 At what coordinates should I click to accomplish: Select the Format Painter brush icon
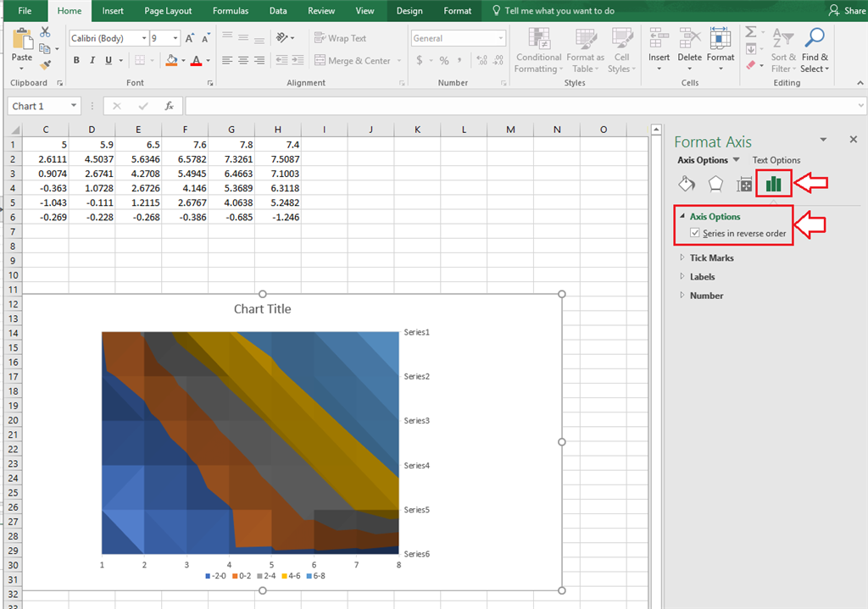[46, 64]
